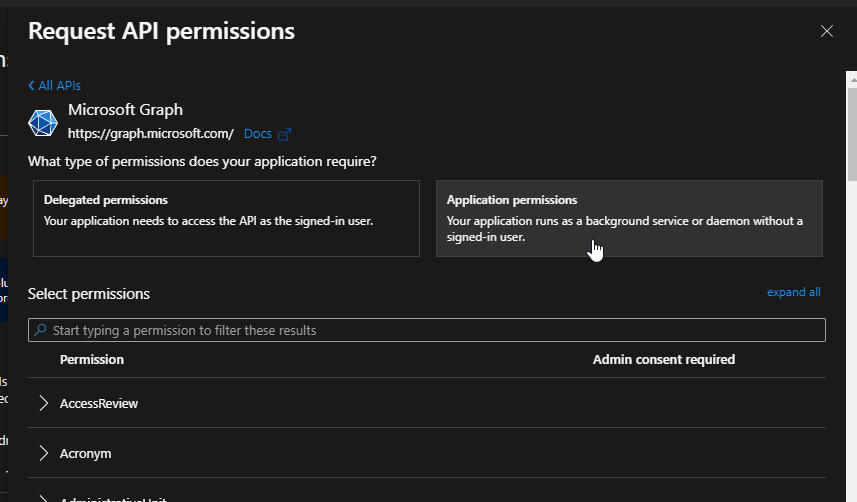Click the external link icon beside Docs
The image size is (857, 502).
[x=284, y=134]
